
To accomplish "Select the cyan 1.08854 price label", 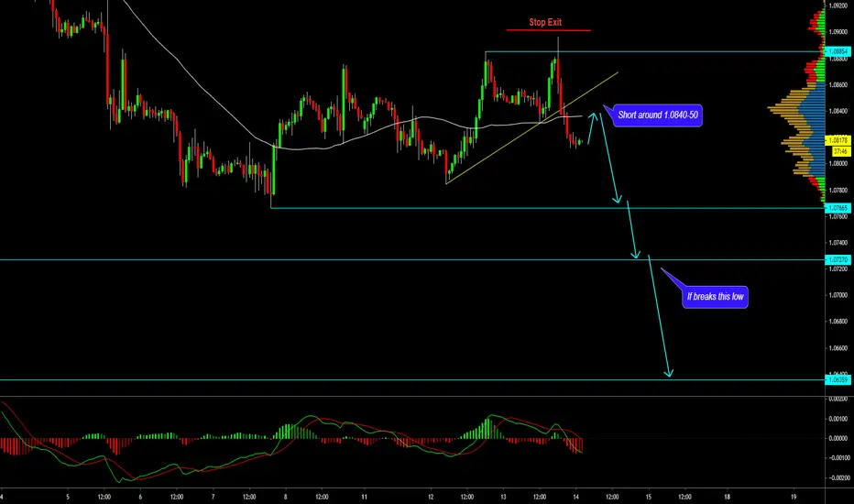I will (x=838, y=51).
